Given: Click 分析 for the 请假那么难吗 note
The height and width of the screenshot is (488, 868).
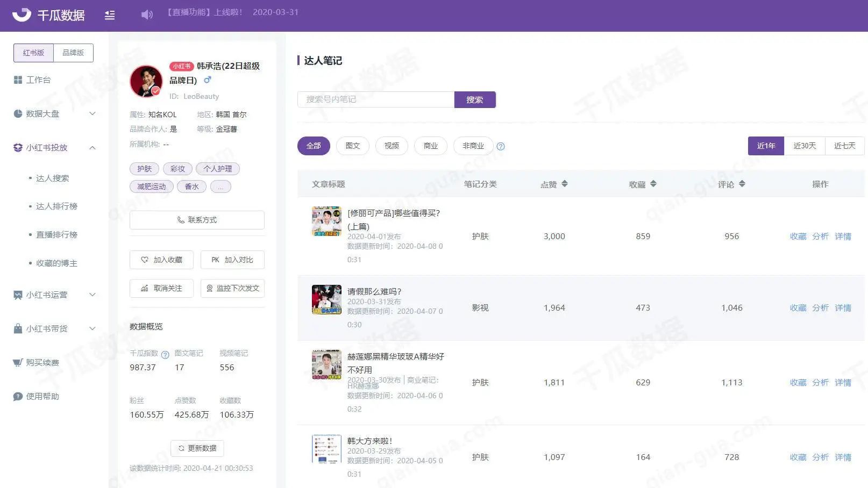Looking at the screenshot, I should [820, 308].
